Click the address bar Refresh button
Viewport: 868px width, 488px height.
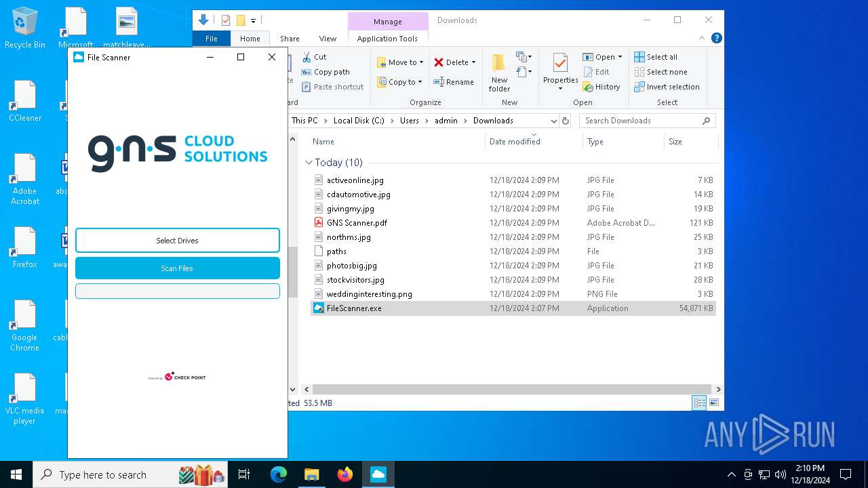566,121
